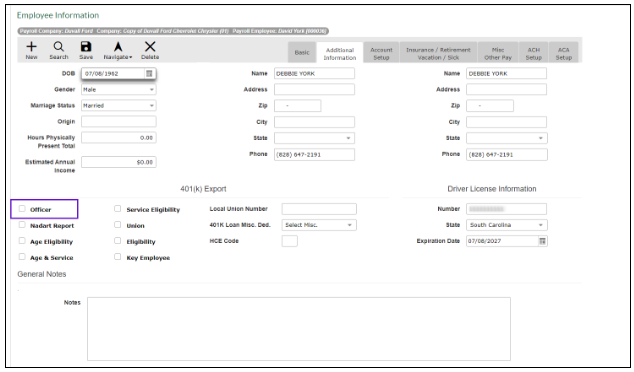Viewport: 634px width, 372px height.
Task: Click the New plus icon
Action: click(31, 46)
